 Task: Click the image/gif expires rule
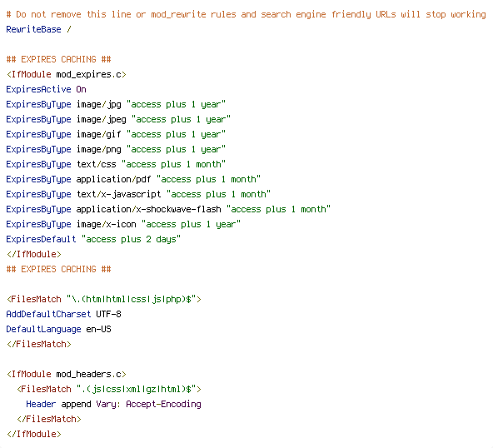116,135
